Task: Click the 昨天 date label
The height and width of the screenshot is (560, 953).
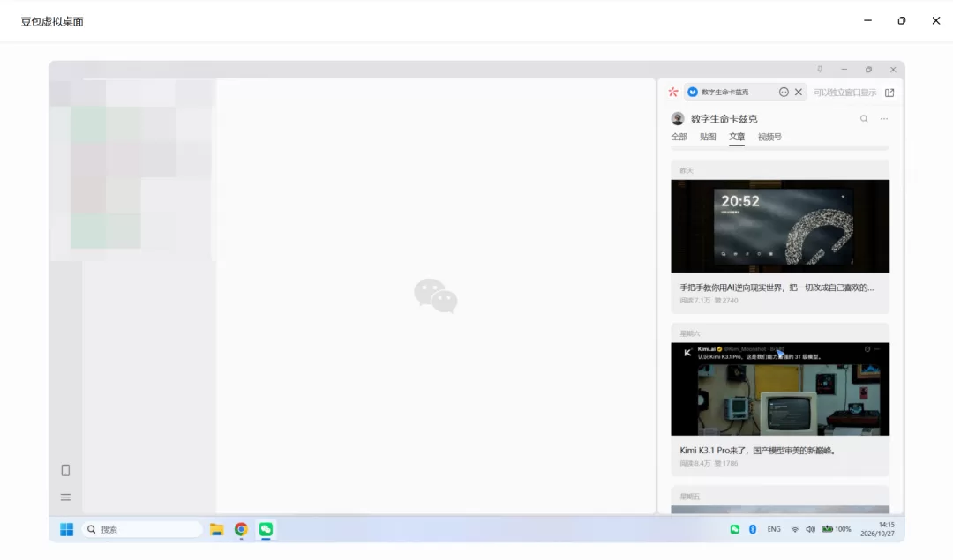Action: [687, 171]
